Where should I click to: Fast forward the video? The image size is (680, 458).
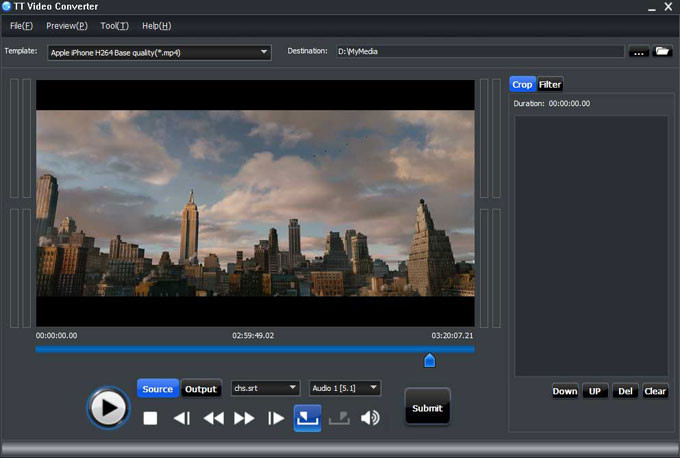(244, 418)
